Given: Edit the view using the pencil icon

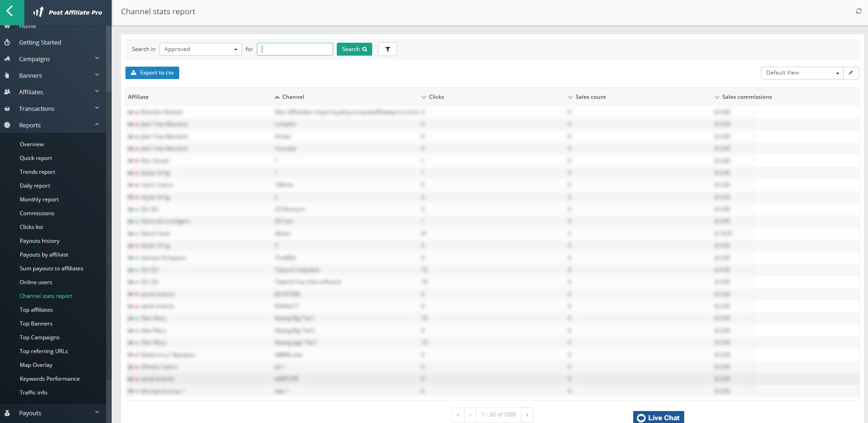Looking at the screenshot, I should click(851, 73).
